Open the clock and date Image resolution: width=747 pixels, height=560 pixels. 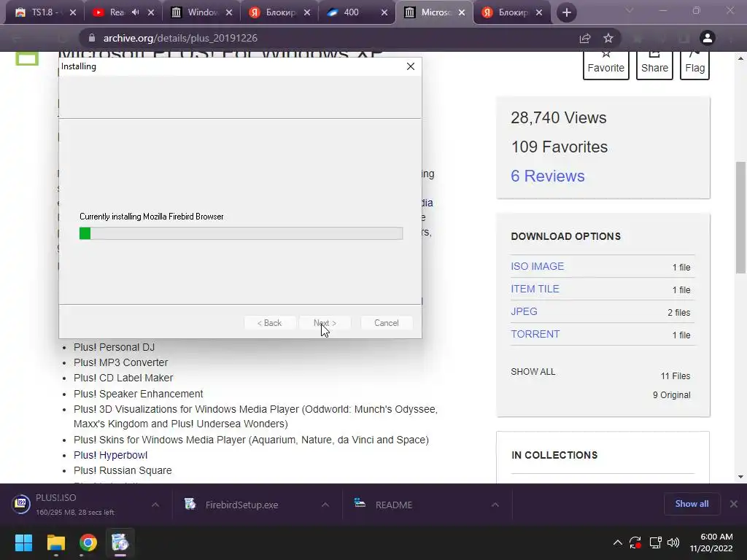[x=711, y=542]
